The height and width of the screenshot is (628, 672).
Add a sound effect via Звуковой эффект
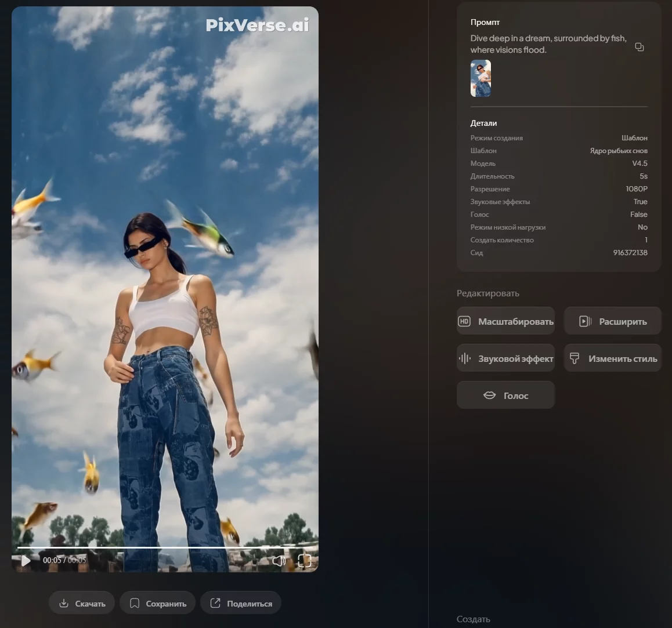(x=505, y=358)
